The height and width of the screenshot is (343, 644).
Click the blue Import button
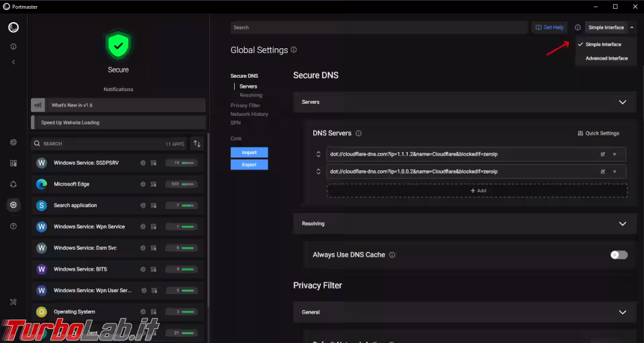point(250,153)
